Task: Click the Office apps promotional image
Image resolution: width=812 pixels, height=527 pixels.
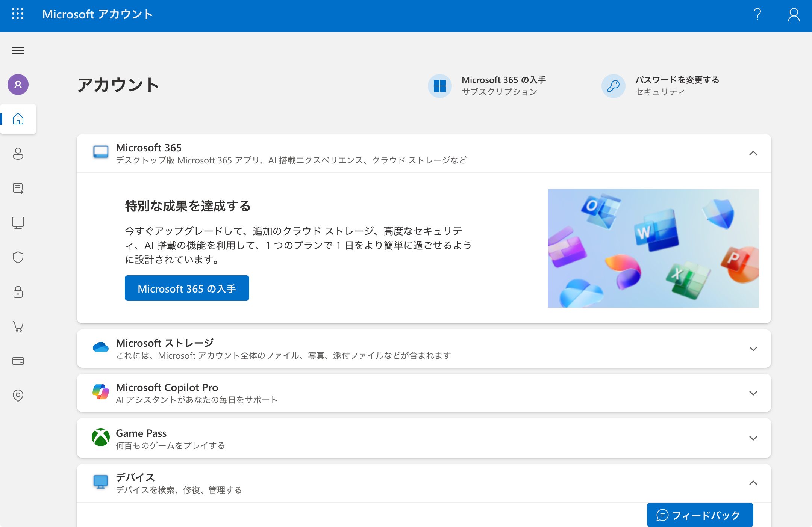Action: click(653, 248)
